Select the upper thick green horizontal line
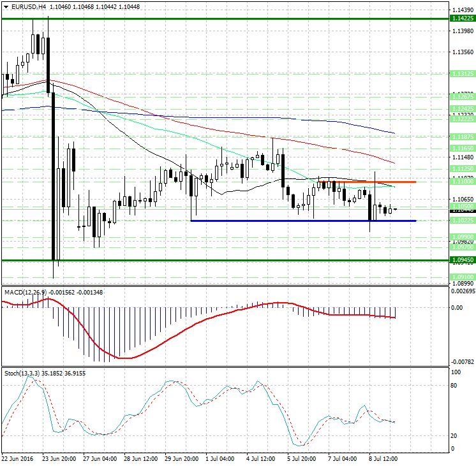Image resolution: width=476 pixels, height=466 pixels. (225, 19)
